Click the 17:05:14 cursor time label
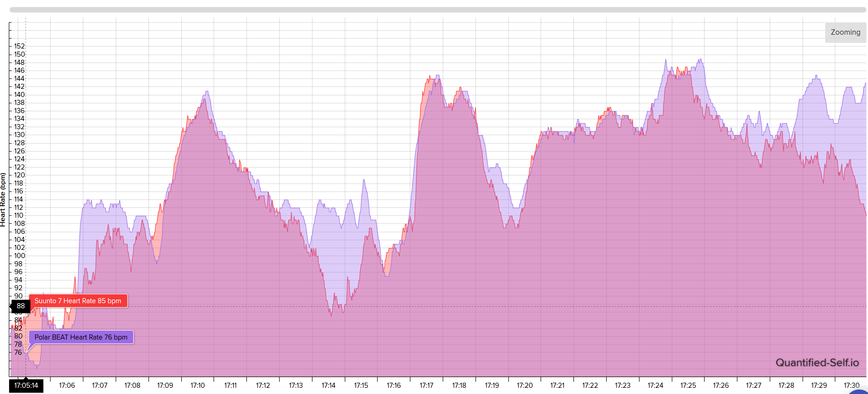 tap(26, 385)
